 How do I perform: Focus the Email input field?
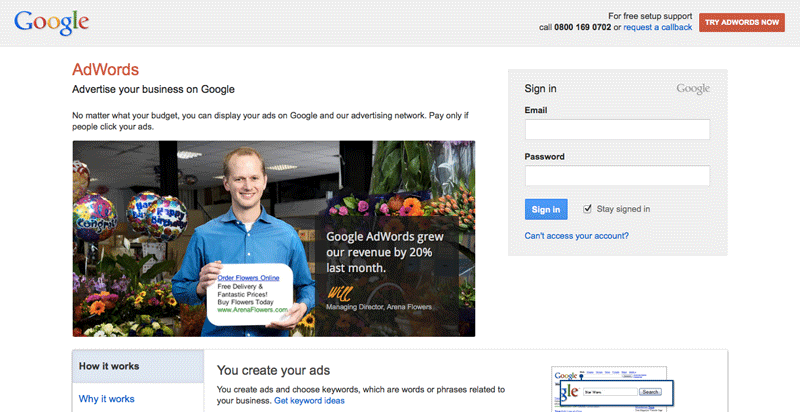[x=617, y=130]
